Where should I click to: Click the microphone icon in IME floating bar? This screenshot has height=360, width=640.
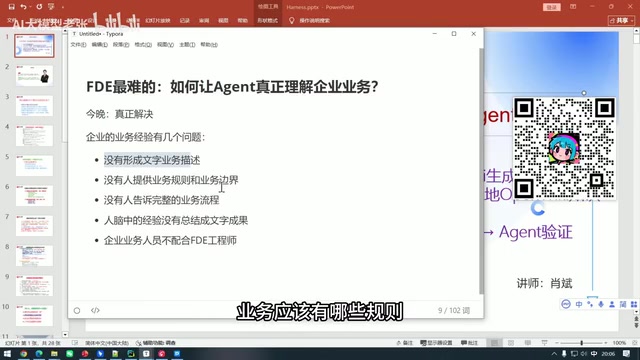click(x=601, y=304)
